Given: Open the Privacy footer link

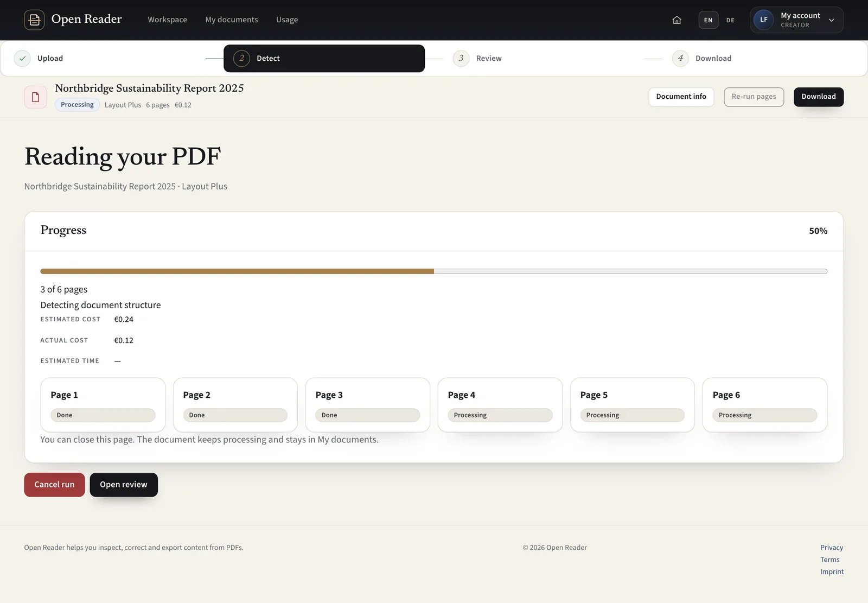Looking at the screenshot, I should point(832,548).
